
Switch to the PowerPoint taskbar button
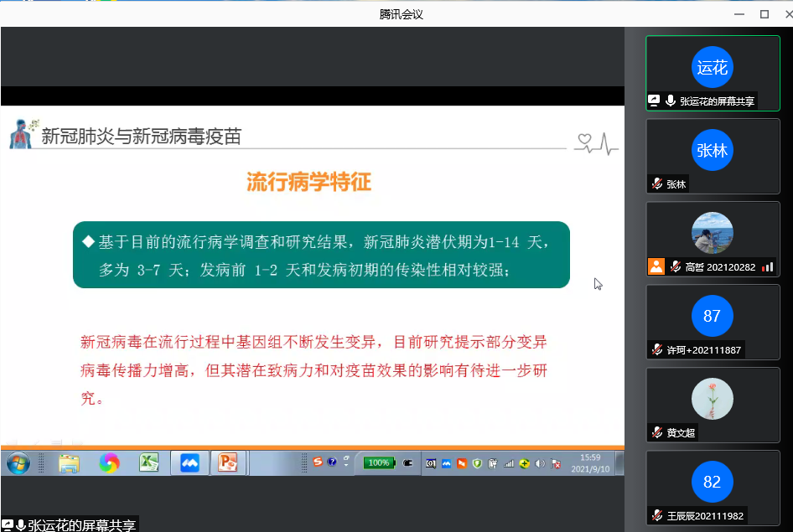pyautogui.click(x=227, y=462)
